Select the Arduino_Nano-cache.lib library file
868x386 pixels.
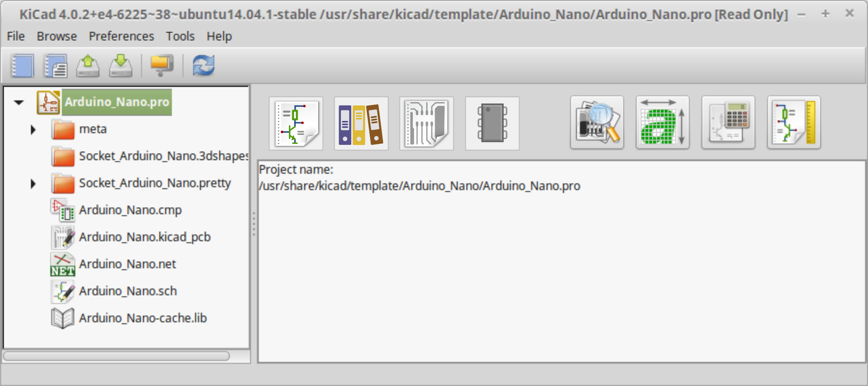[143, 318]
